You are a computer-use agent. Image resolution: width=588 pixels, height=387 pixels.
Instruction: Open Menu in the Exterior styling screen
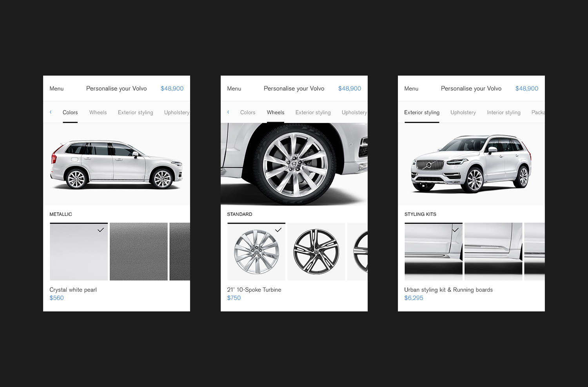(x=411, y=89)
